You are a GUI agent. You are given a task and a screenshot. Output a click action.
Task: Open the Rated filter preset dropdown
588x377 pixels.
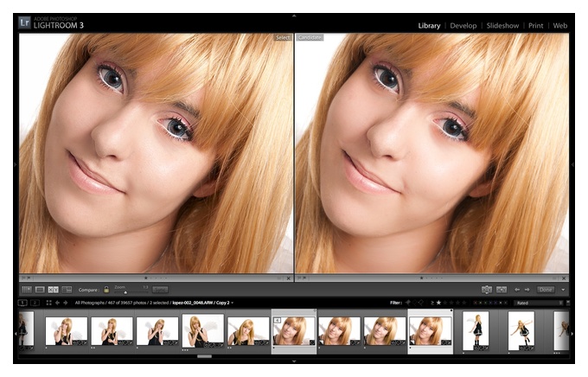tap(540, 303)
